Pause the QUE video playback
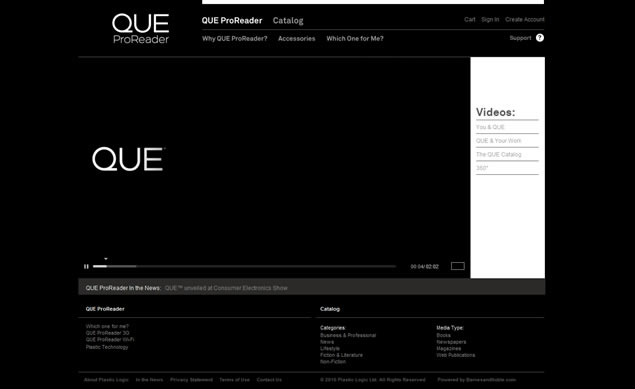The image size is (635, 389). tap(86, 266)
